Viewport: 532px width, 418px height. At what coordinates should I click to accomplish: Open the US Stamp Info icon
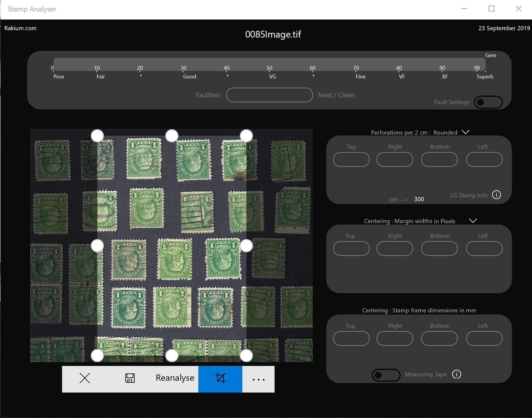(497, 195)
